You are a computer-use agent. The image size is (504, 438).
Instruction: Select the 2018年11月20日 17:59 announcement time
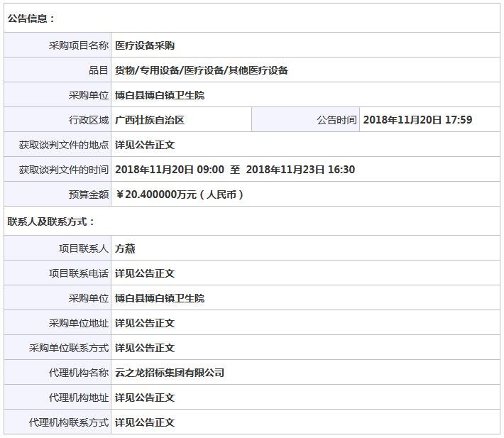click(417, 120)
